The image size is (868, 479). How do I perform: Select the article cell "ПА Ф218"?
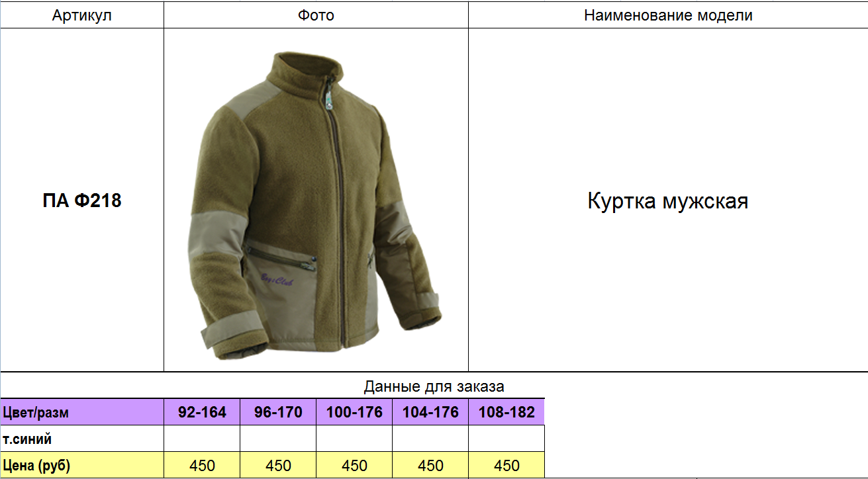point(81,200)
